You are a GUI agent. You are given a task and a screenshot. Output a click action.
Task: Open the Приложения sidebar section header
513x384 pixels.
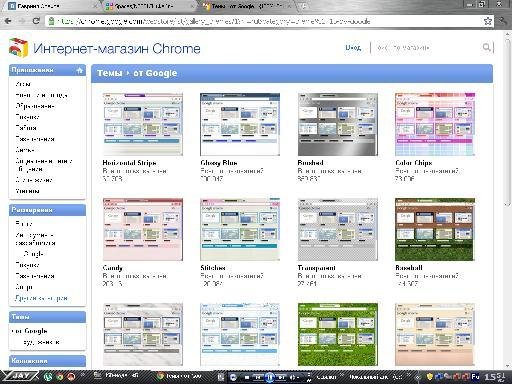click(47, 70)
